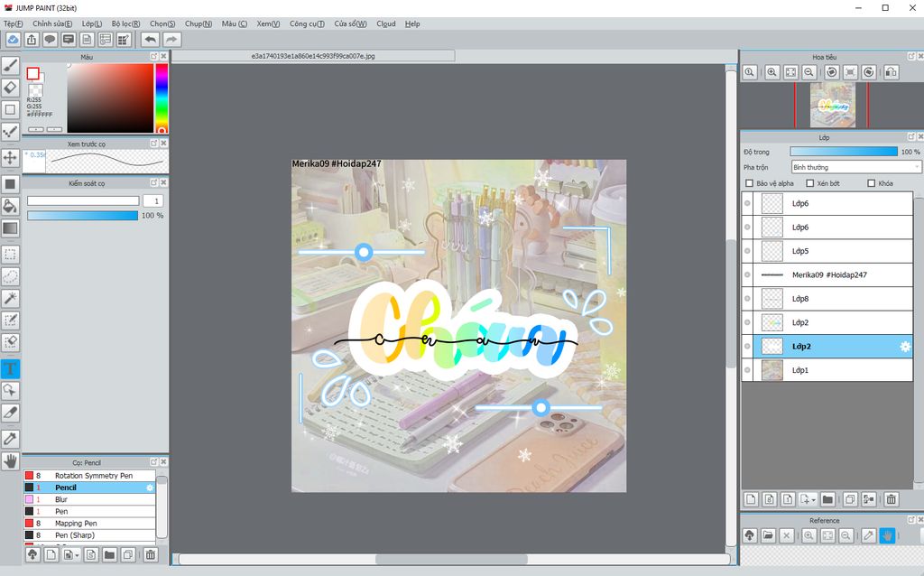924x576 pixels.
Task: Switch to the e3a1740193e1a860e14c993f99ca007e.jpg document tab
Action: pos(313,56)
